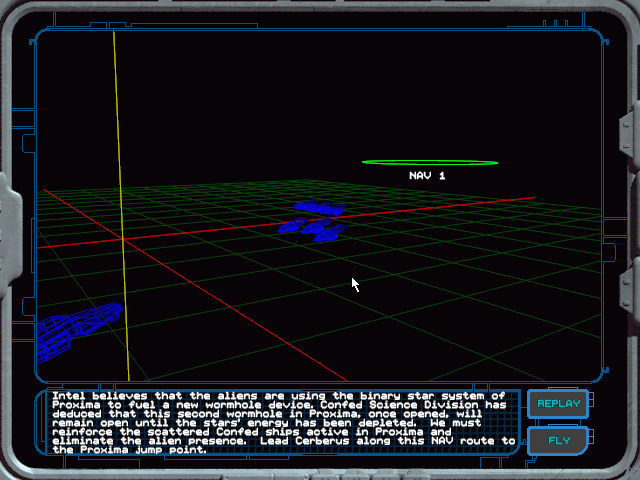Click the green NAV 1 waypoint ring
This screenshot has width=640, height=480.
coord(430,162)
